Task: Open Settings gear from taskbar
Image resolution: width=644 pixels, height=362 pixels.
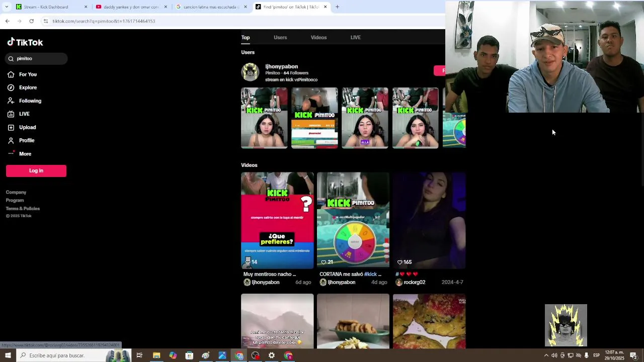Action: click(272, 355)
